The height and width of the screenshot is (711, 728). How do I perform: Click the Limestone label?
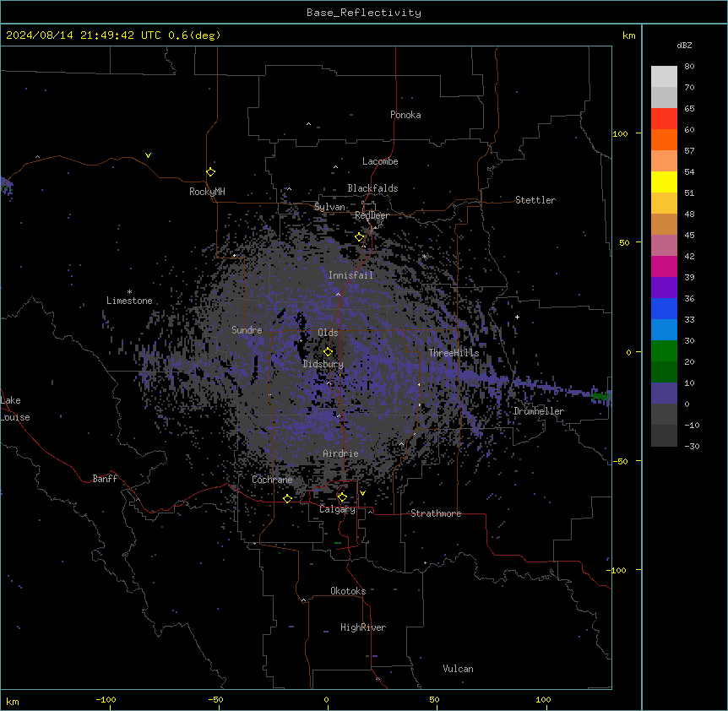[x=129, y=301]
